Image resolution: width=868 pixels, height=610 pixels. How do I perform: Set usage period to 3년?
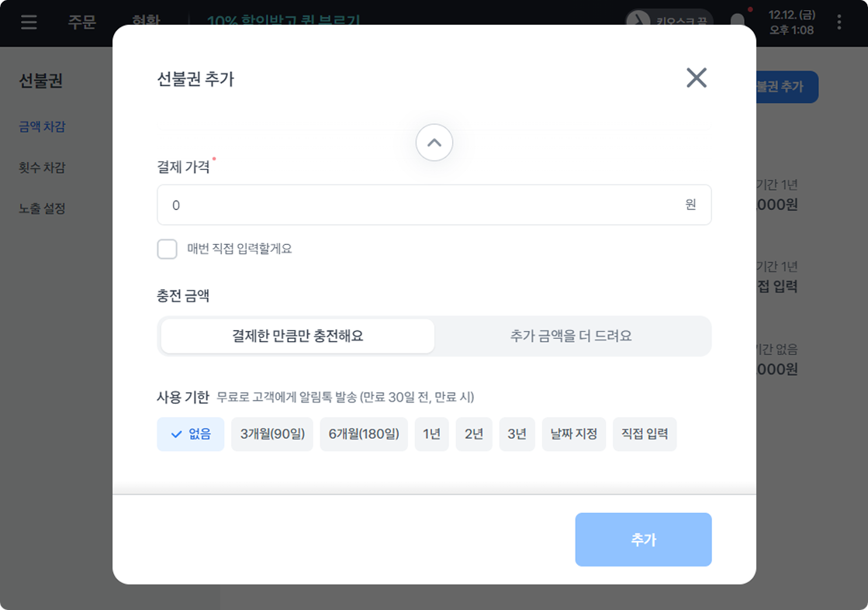pyautogui.click(x=517, y=434)
